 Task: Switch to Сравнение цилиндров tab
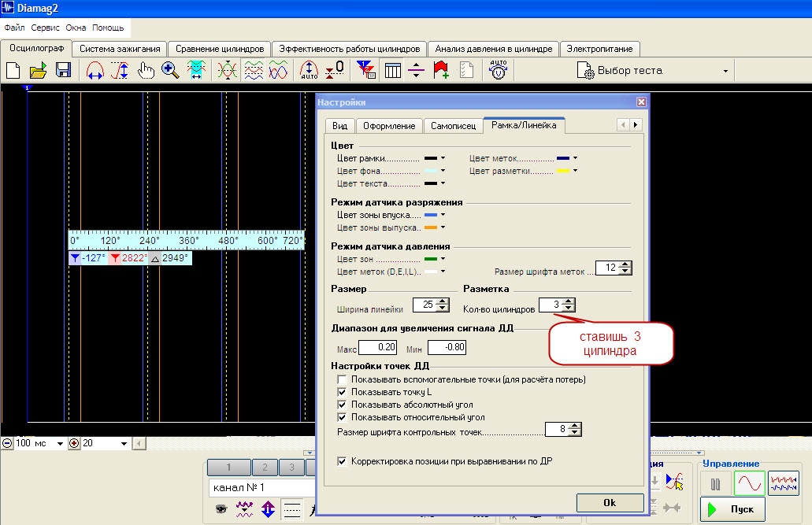(x=220, y=49)
